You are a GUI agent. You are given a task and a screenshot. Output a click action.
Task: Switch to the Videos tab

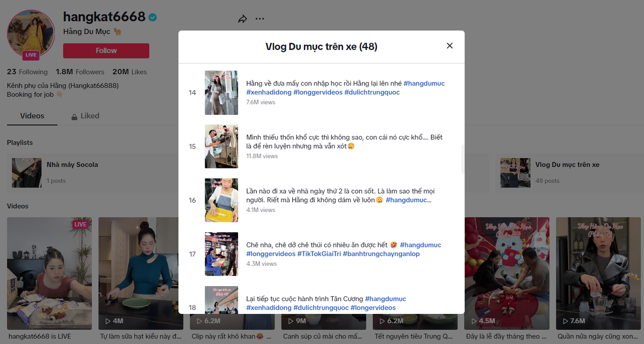32,116
